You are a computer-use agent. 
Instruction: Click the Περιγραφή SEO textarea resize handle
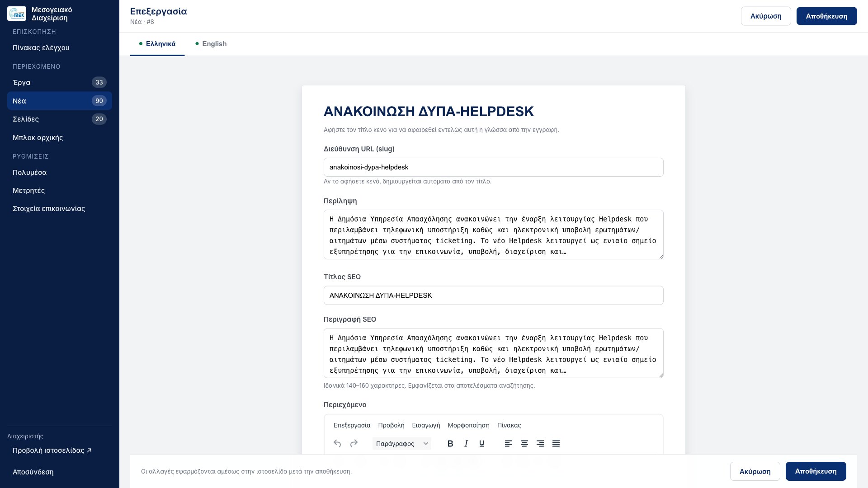[x=660, y=375]
